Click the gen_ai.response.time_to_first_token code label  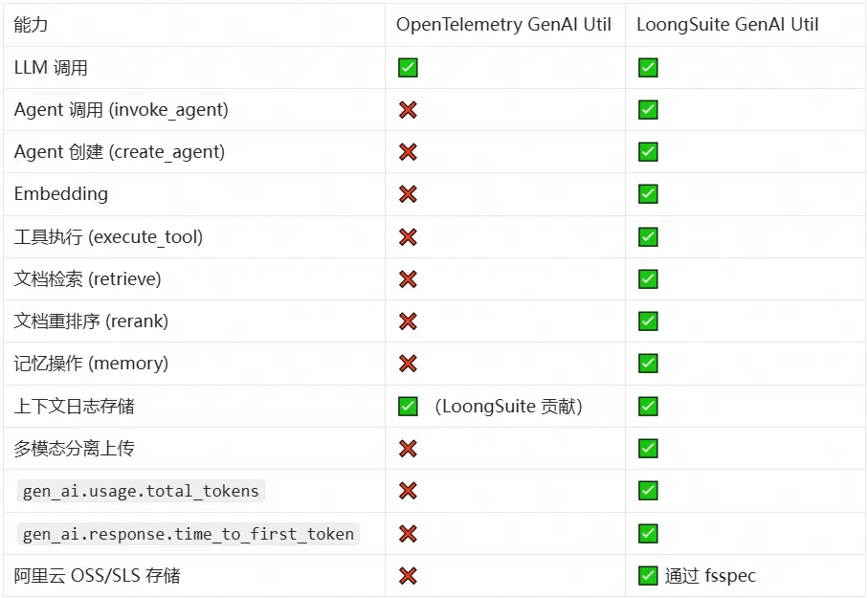coord(189,534)
